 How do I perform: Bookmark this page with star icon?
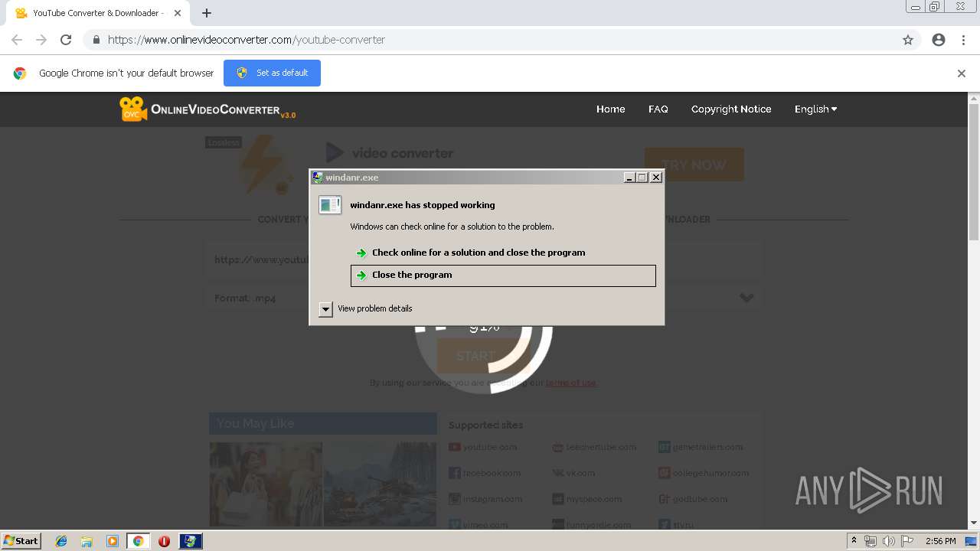click(x=908, y=40)
